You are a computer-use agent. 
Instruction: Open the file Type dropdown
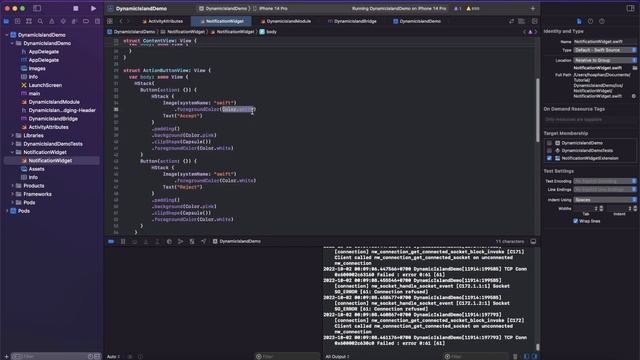click(x=605, y=50)
